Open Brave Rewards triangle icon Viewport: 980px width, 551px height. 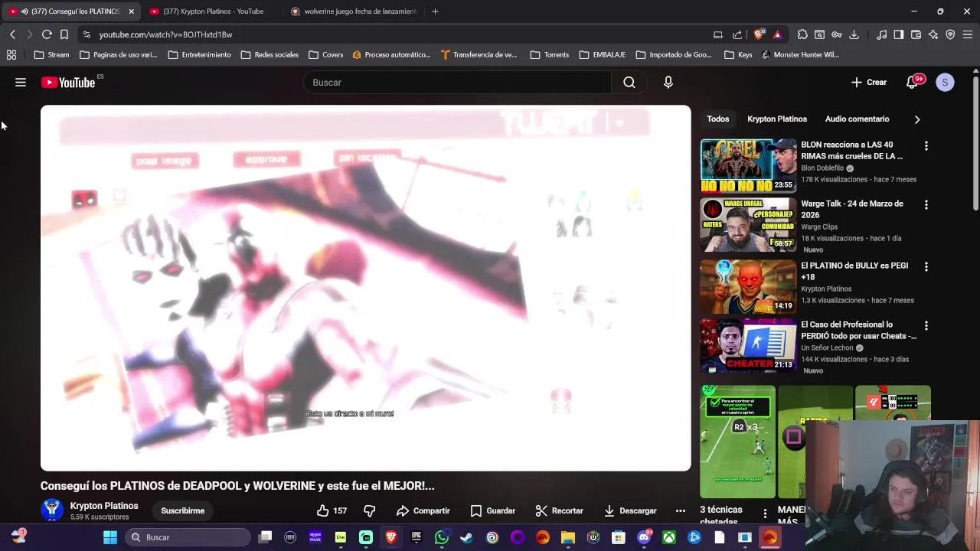[777, 34]
